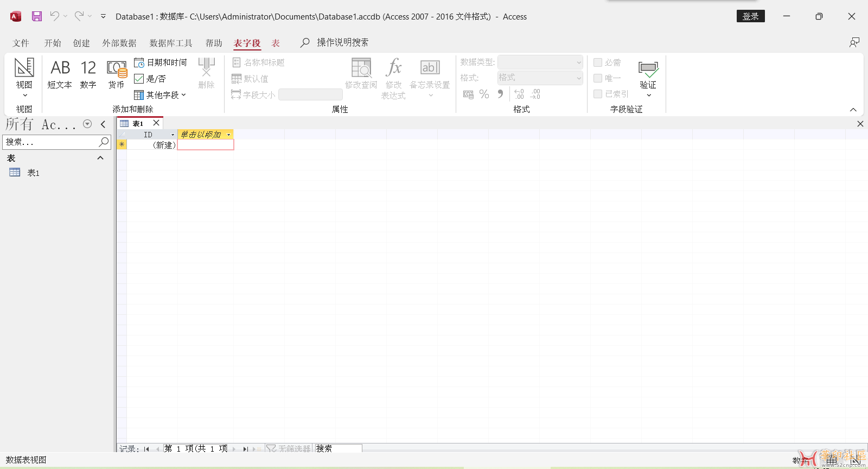The height and width of the screenshot is (469, 868).
Task: Toggle the 唯一 checkbox
Action: (598, 78)
